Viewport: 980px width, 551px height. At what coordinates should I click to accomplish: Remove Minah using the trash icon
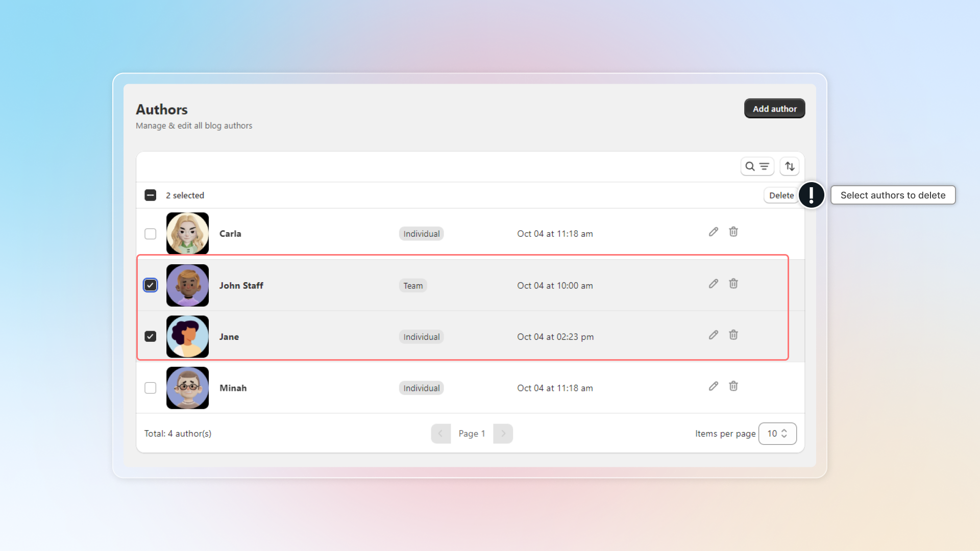(x=733, y=386)
